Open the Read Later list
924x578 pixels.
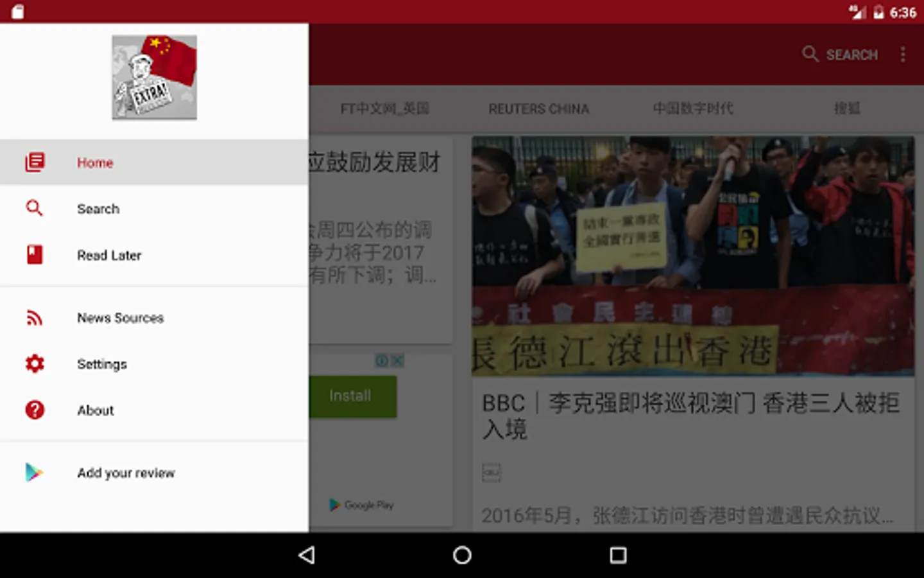coord(154,255)
